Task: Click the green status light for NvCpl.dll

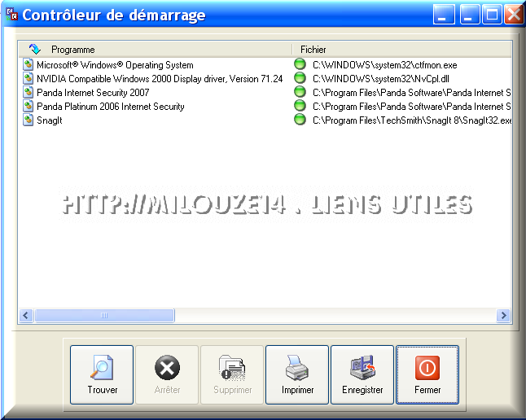Action: click(x=300, y=78)
